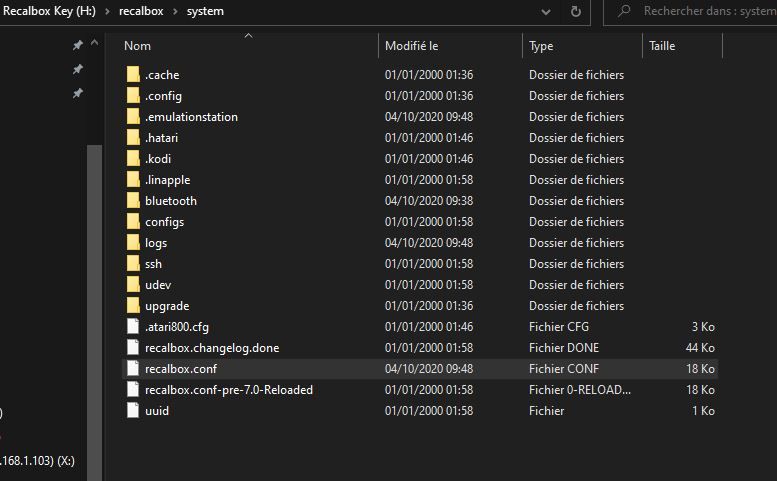Click the 3 Ko size cell
This screenshot has width=777, height=481.
coord(703,327)
